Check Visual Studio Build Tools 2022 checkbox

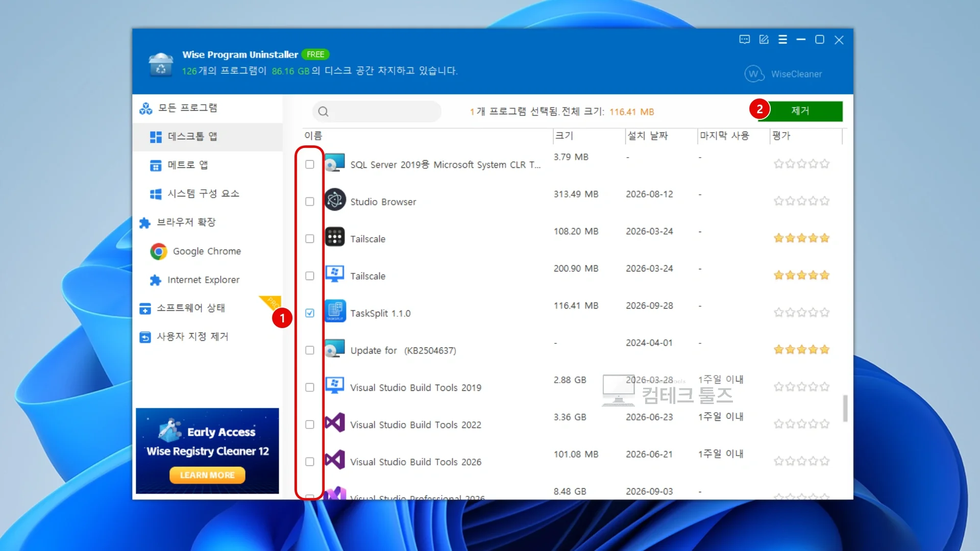click(310, 424)
